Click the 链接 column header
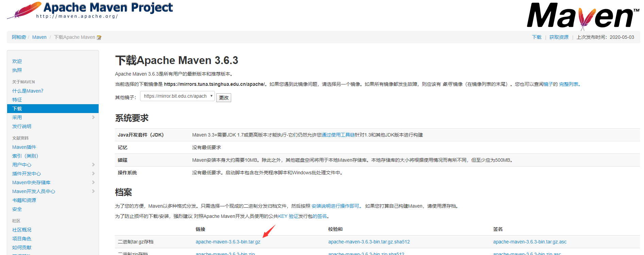The height and width of the screenshot is (255, 644). (x=200, y=229)
